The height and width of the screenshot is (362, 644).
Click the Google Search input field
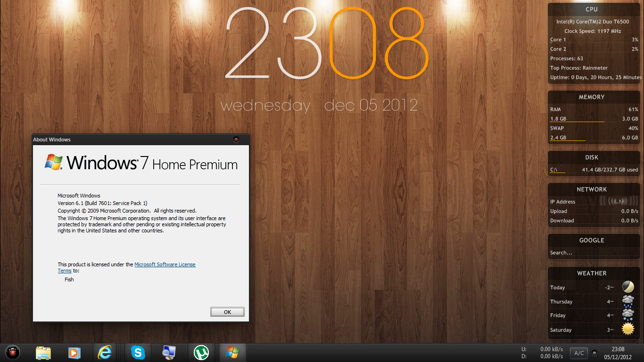click(592, 253)
